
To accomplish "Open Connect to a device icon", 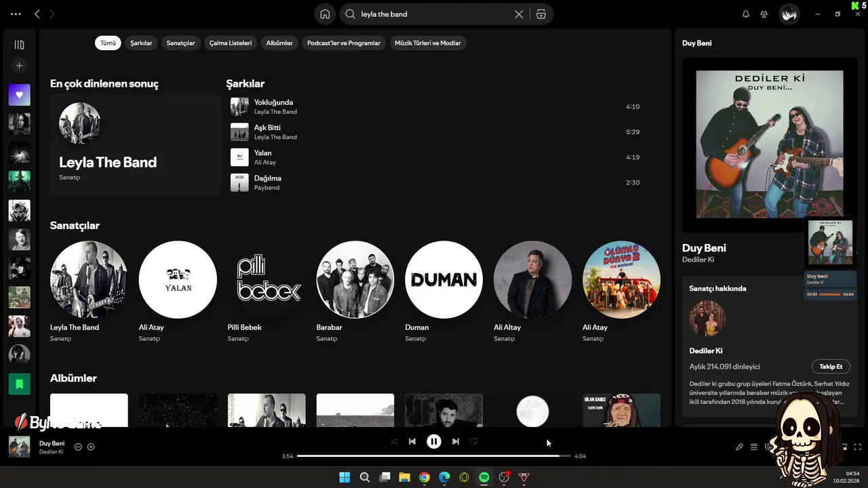I will [768, 447].
